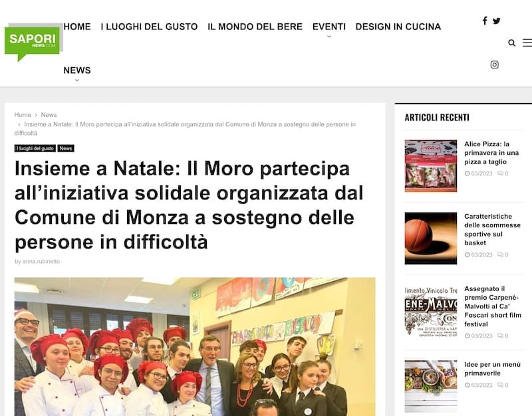Open the menù primaverile thumbnail
Viewport: 532px width, 416px height.
point(430,386)
